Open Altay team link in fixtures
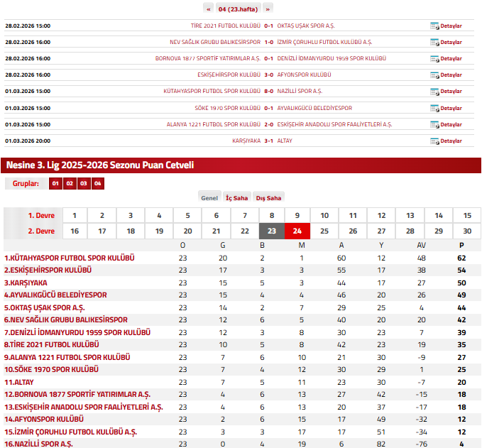The height and width of the screenshot is (448, 482). coord(285,141)
